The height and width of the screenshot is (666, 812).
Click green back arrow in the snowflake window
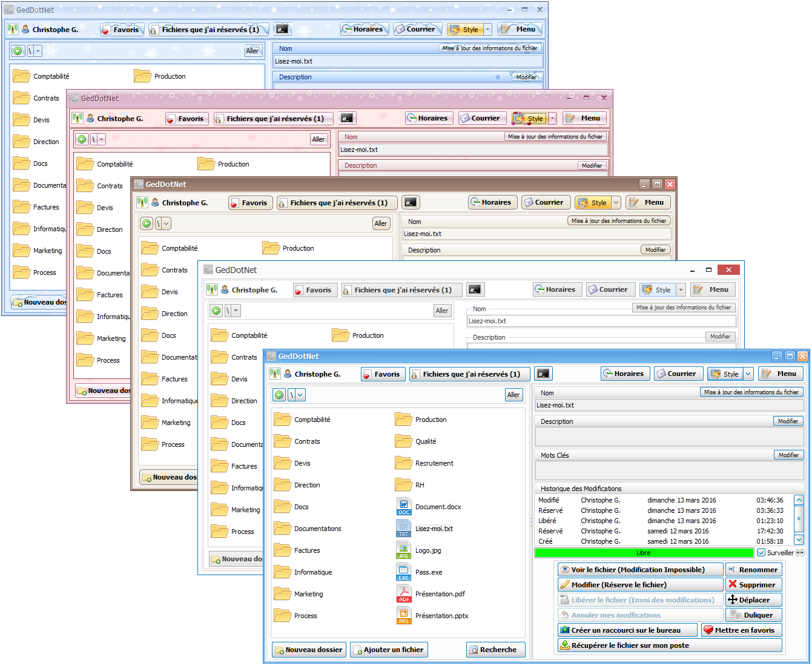[18, 51]
